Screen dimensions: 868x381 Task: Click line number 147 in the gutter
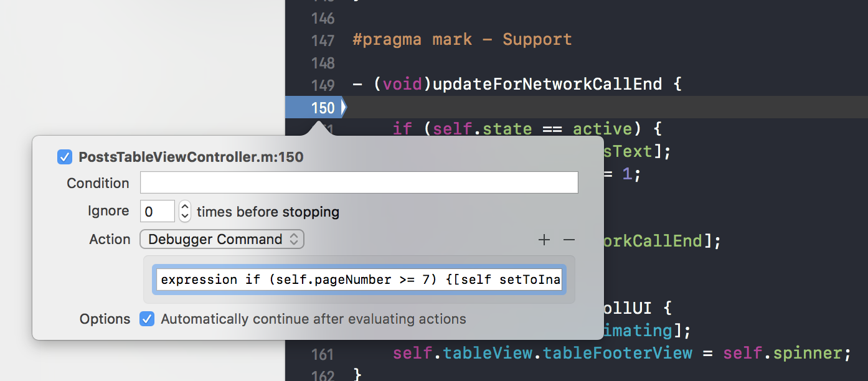(x=323, y=40)
